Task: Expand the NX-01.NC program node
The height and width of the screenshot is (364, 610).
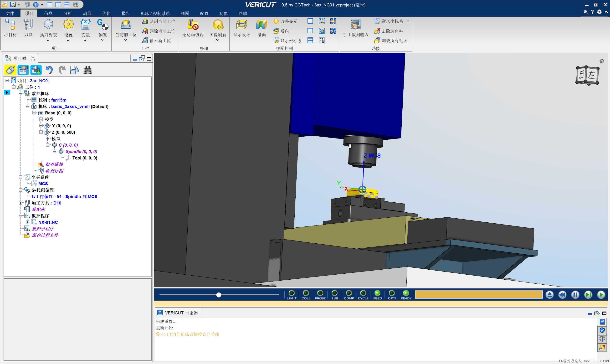Action: click(x=27, y=222)
